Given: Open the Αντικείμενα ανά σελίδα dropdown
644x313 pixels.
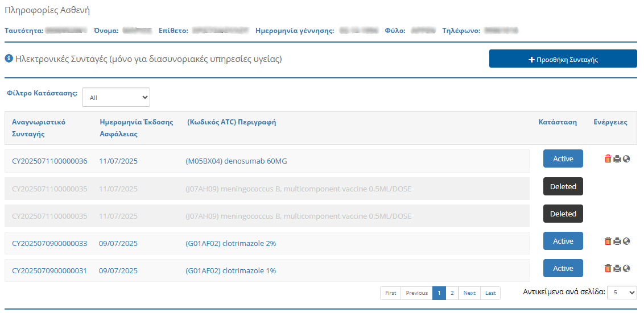Looking at the screenshot, I should [x=622, y=292].
